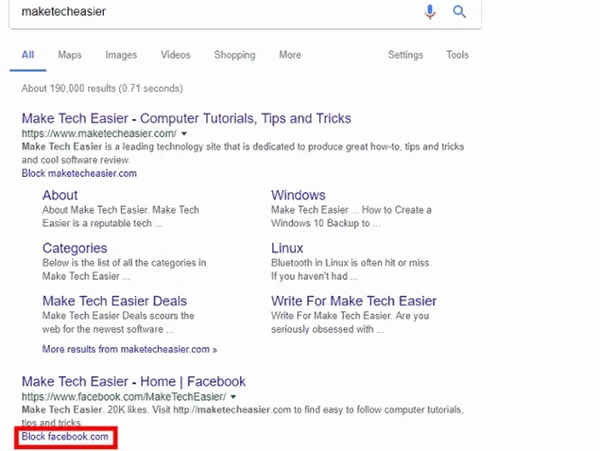Expand the arrow next to maketecheasier.com URL
The height and width of the screenshot is (451, 600).
click(184, 134)
